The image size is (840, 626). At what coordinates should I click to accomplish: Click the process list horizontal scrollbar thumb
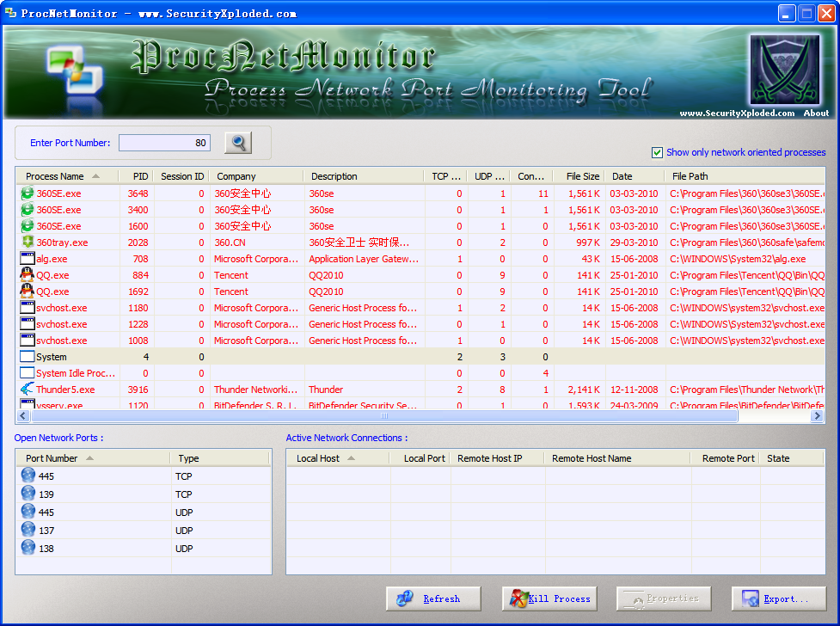[384, 416]
